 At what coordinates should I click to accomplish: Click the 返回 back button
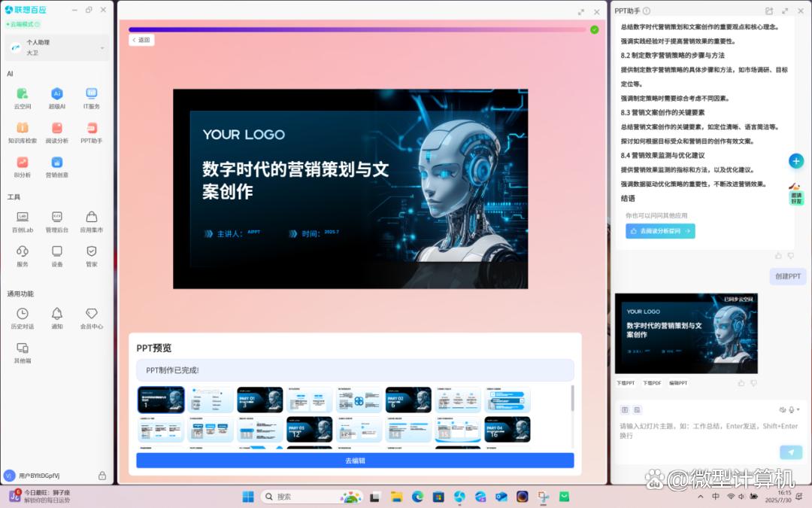point(141,40)
